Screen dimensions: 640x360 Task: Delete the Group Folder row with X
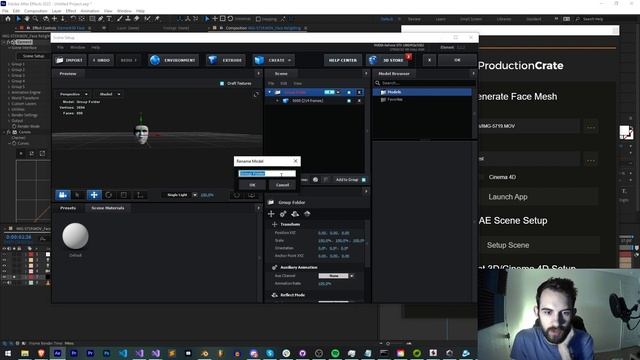(359, 92)
